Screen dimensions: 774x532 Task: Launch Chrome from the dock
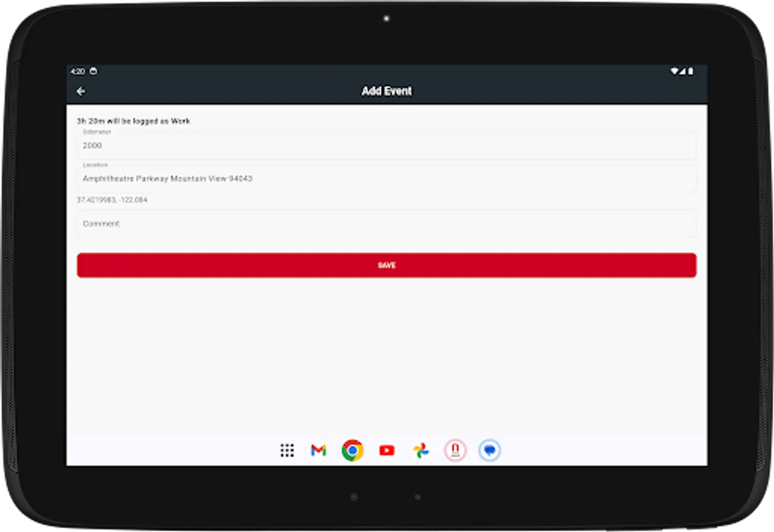tap(352, 450)
